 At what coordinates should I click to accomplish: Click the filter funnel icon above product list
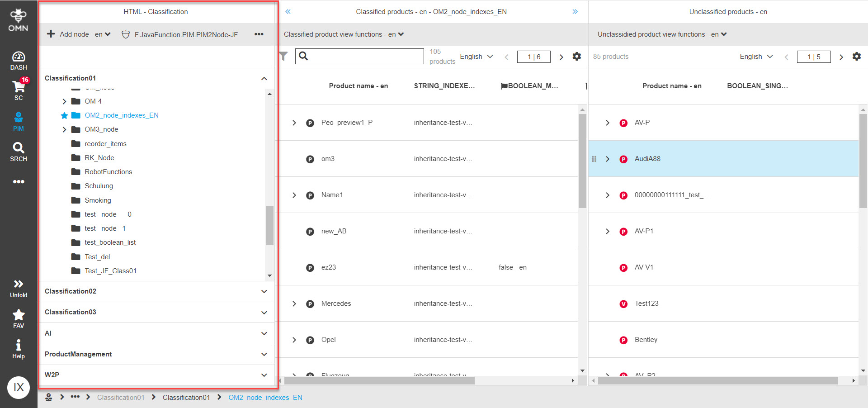pos(283,56)
